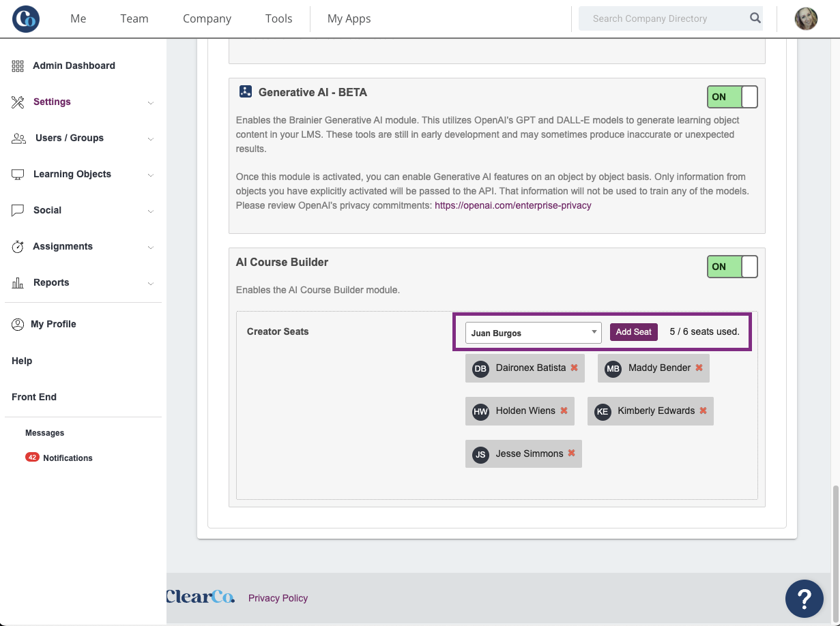Remove Holden Wiens' creator seat
The width and height of the screenshot is (840, 626).
[x=564, y=411]
